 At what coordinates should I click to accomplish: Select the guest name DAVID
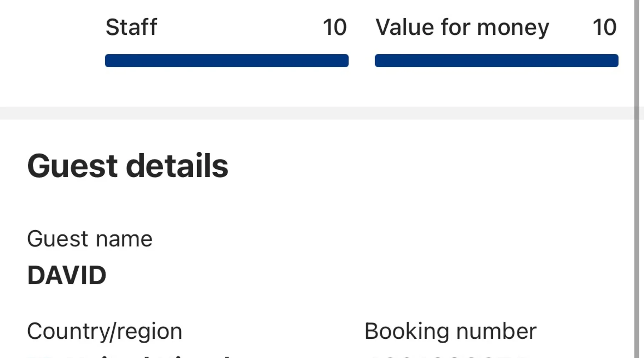tap(67, 275)
